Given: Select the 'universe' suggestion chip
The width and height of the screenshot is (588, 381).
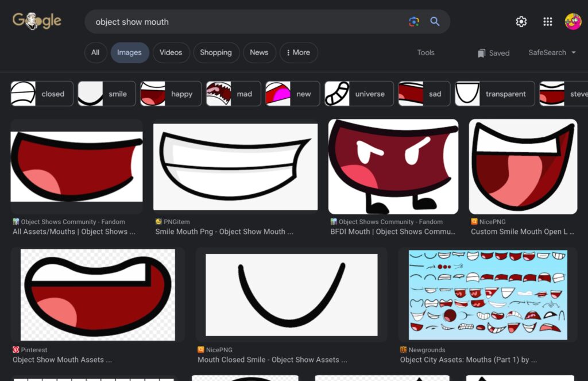Looking at the screenshot, I should [359, 94].
